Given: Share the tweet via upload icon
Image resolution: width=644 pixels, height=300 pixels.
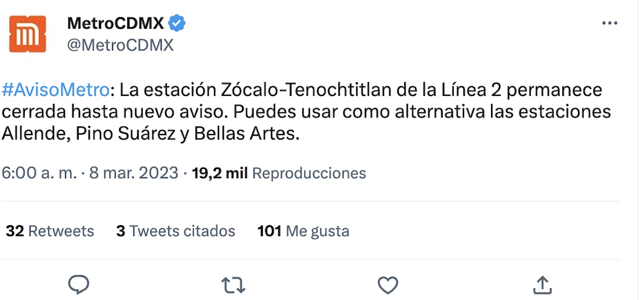Looking at the screenshot, I should (542, 284).
